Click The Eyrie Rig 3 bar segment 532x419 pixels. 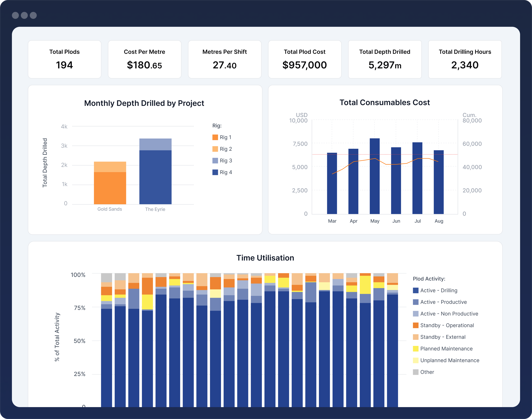click(155, 144)
